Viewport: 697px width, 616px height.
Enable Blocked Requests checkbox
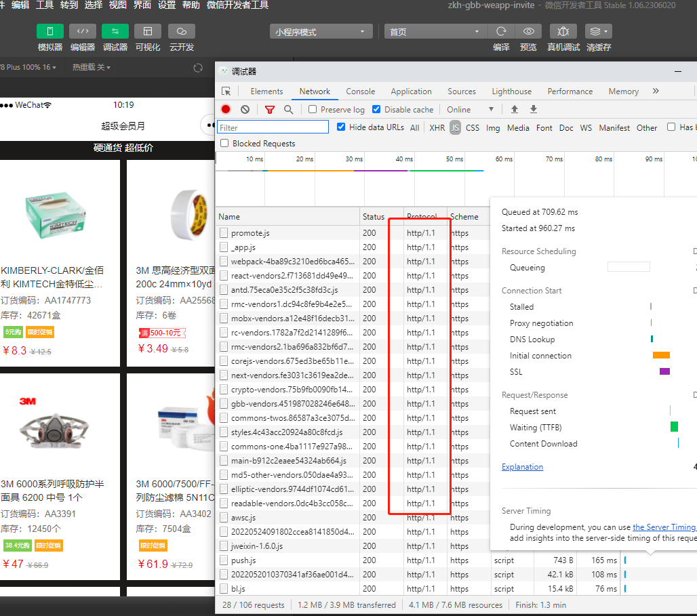[224, 143]
